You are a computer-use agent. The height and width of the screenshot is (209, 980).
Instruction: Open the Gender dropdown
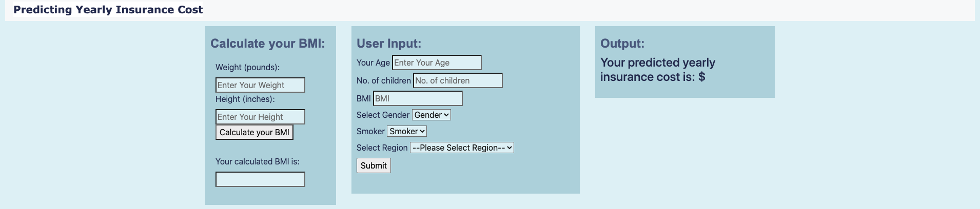[x=432, y=115]
